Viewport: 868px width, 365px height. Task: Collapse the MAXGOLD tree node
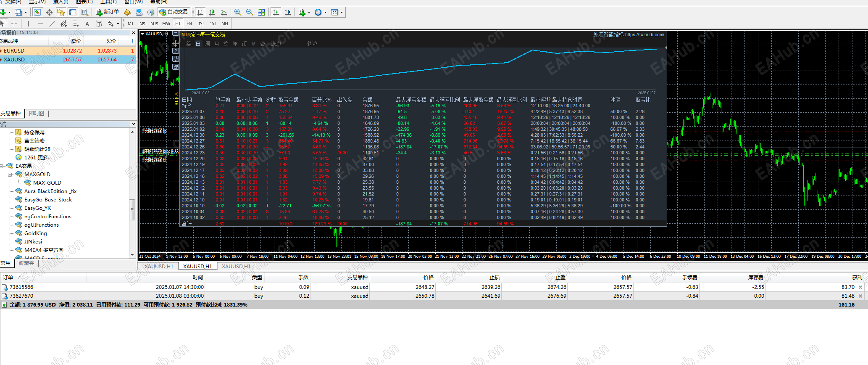10,174
